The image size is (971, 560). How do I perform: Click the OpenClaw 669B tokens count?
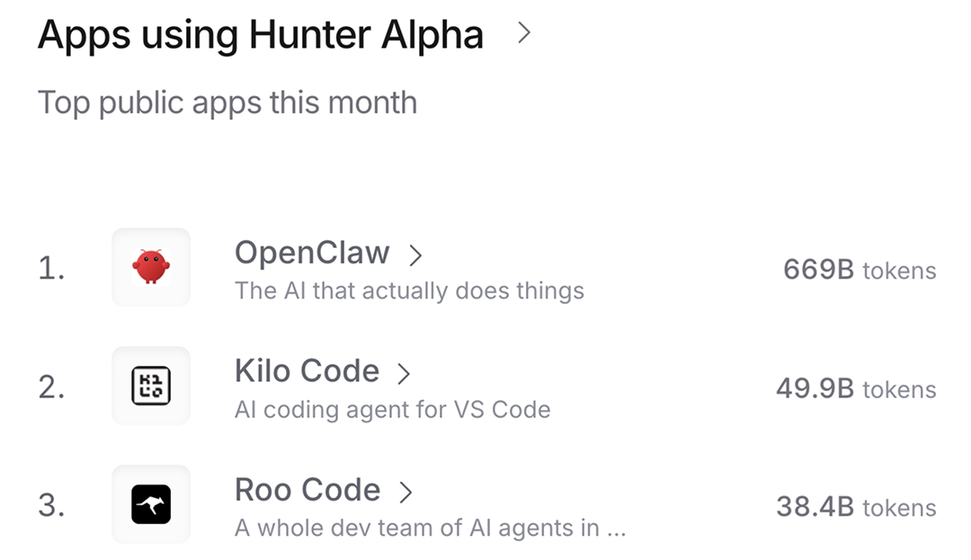tap(859, 270)
